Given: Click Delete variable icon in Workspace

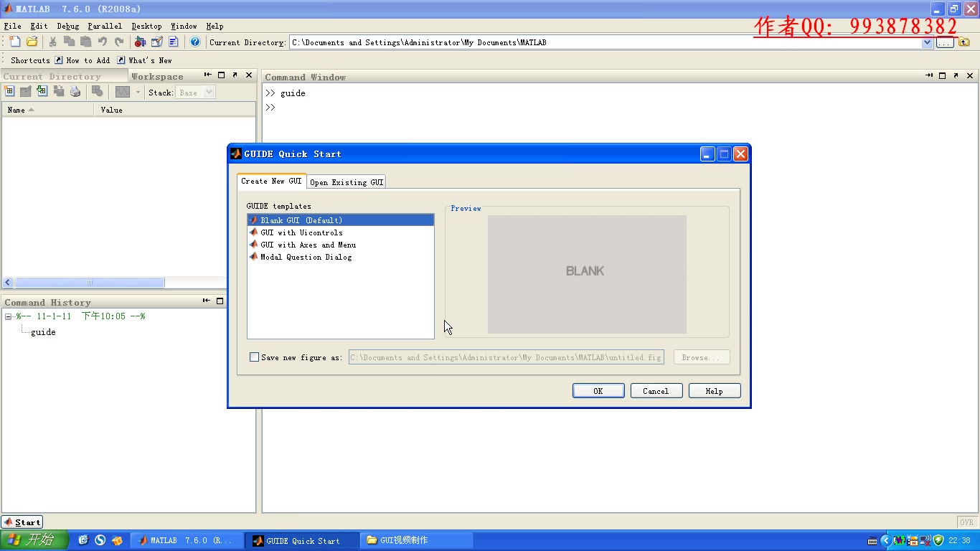Looking at the screenshot, I should tap(97, 91).
